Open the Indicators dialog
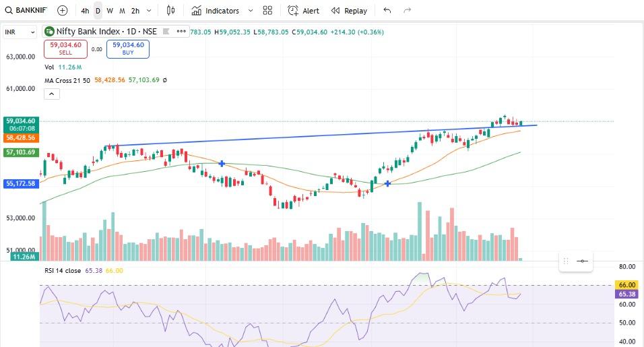 click(x=215, y=11)
